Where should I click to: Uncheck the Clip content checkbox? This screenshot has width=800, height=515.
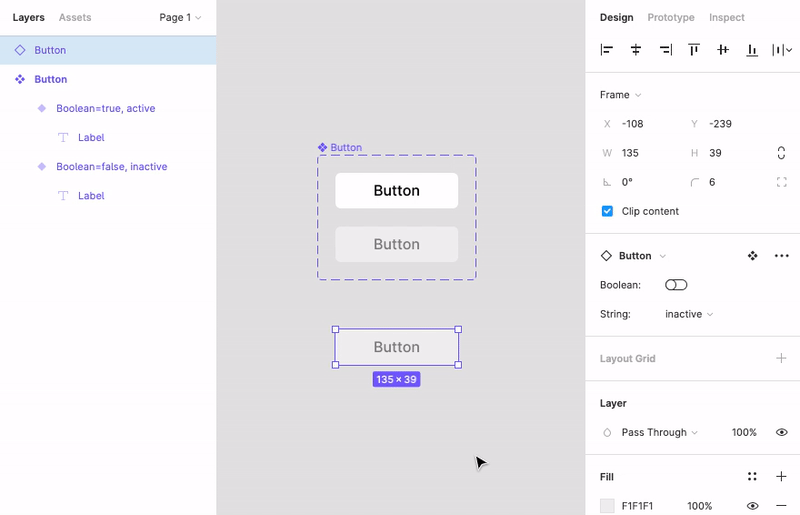(x=607, y=211)
